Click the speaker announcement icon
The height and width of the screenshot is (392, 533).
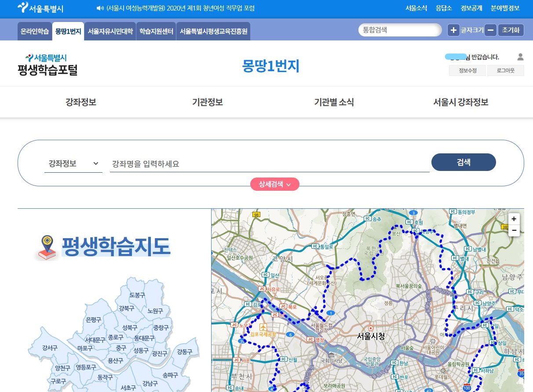coord(100,8)
